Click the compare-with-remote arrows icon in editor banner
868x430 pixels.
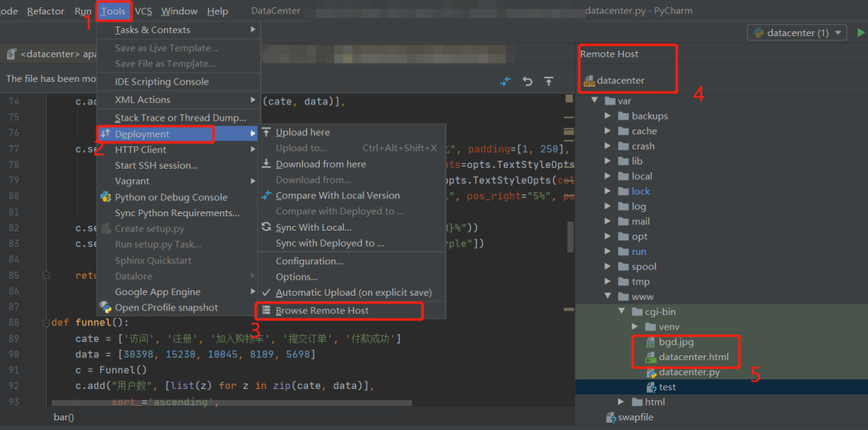[x=506, y=81]
